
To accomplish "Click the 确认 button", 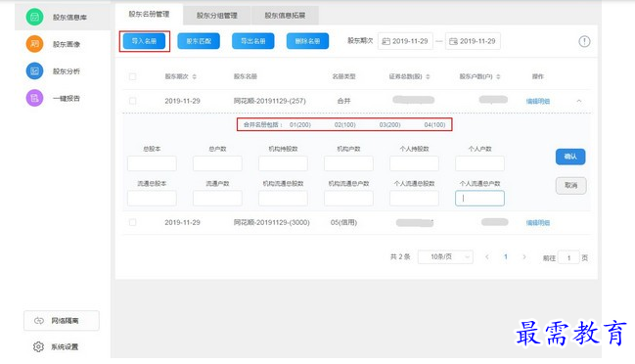I will 570,157.
